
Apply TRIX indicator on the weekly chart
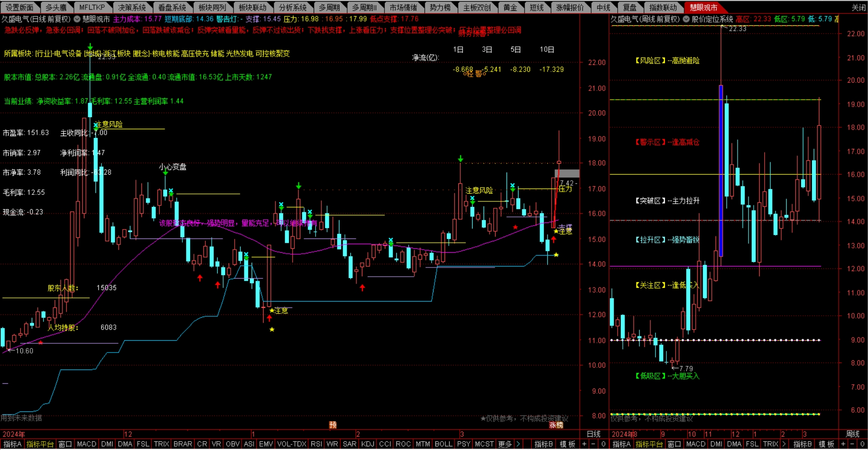[x=770, y=444]
